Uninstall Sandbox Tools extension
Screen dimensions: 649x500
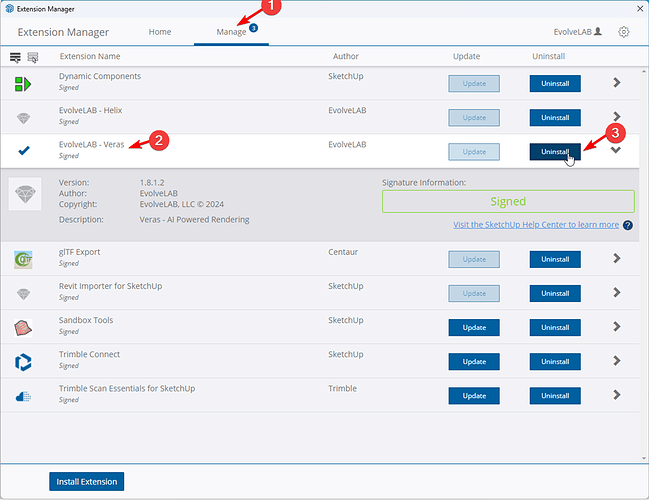pyautogui.click(x=555, y=327)
